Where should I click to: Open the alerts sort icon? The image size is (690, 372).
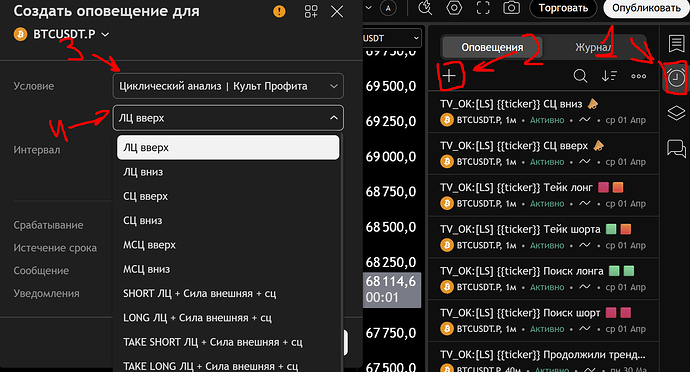coord(609,76)
